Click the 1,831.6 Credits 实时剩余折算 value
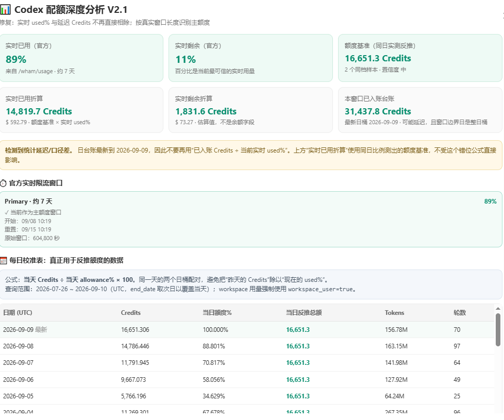Viewport: 504px width, 420px height. tap(206, 111)
